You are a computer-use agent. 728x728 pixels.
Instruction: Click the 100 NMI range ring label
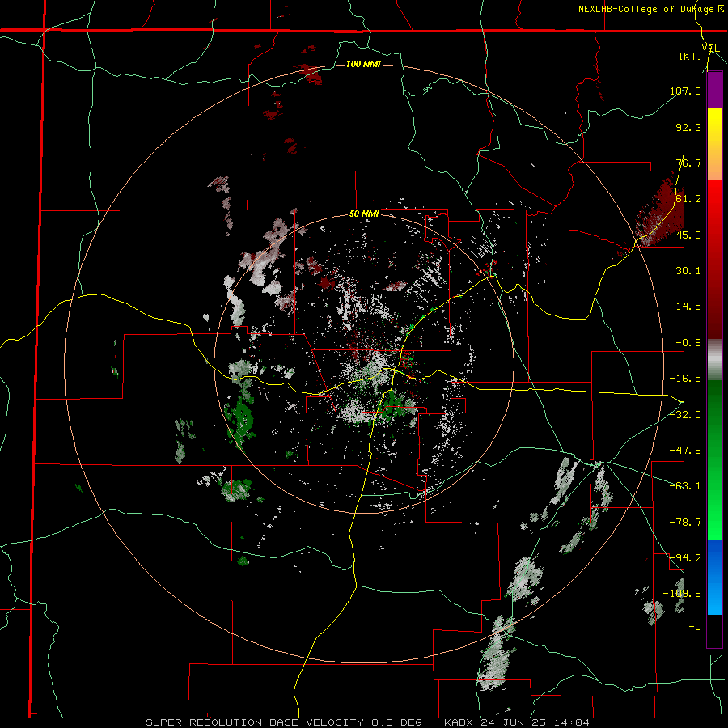point(363,64)
